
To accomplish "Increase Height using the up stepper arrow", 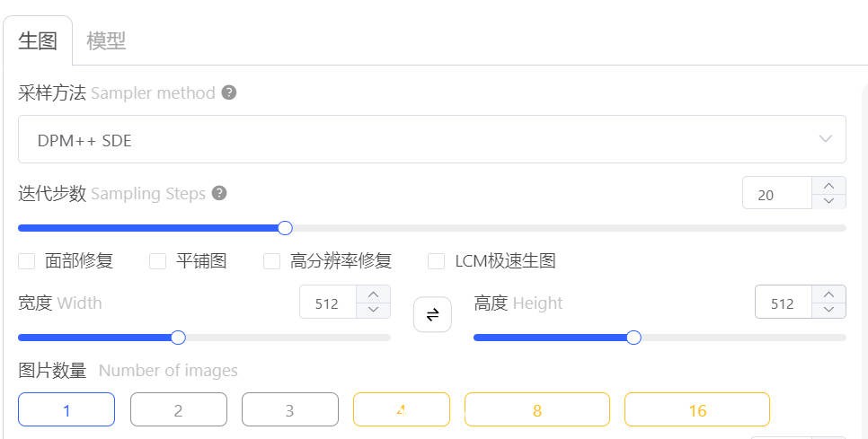I will pyautogui.click(x=828, y=294).
